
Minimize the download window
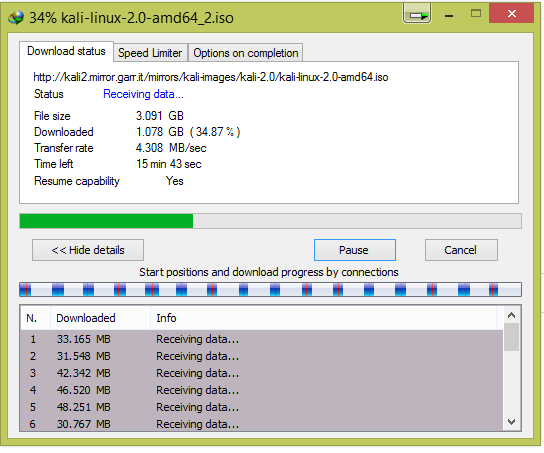pyautogui.click(x=449, y=16)
